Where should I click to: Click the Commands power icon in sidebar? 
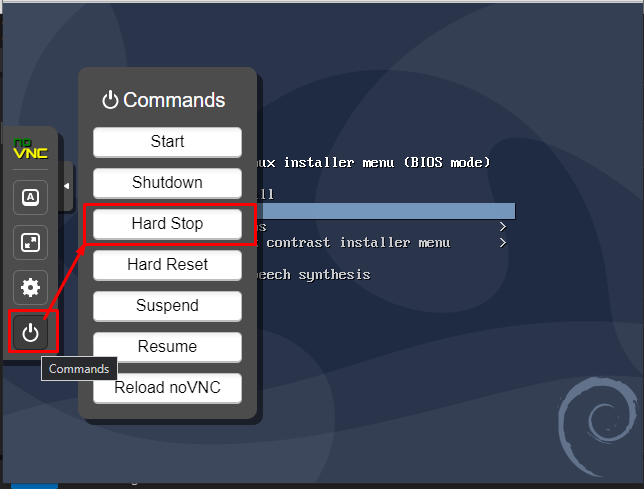[x=30, y=333]
